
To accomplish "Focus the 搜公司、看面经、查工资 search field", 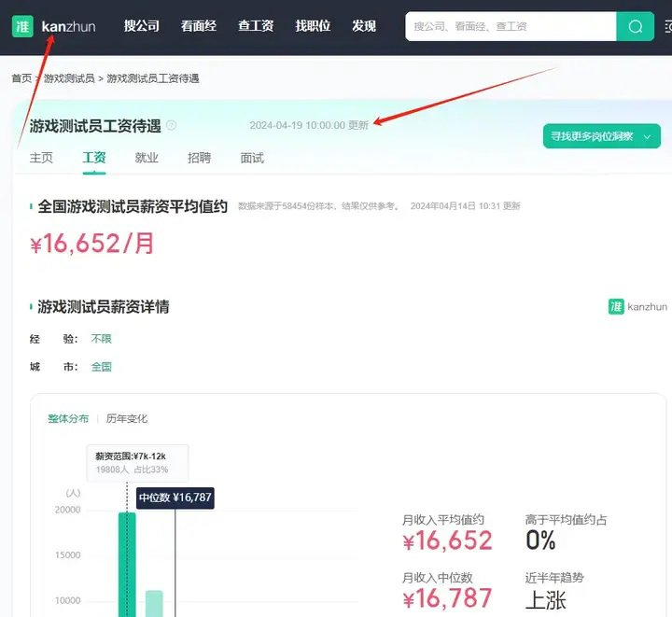I will coord(511,26).
